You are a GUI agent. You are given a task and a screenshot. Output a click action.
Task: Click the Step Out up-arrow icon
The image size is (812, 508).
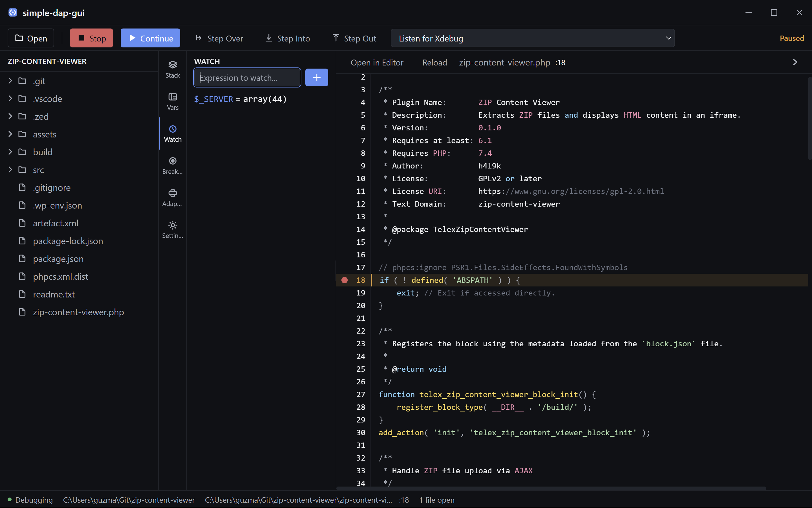[x=336, y=38]
